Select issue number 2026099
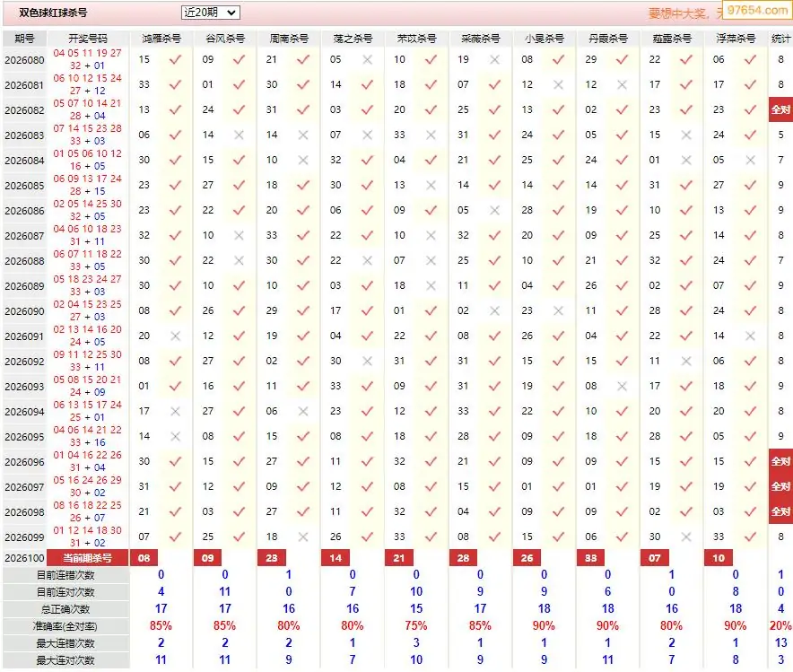Image resolution: width=793 pixels, height=672 pixels. click(25, 537)
